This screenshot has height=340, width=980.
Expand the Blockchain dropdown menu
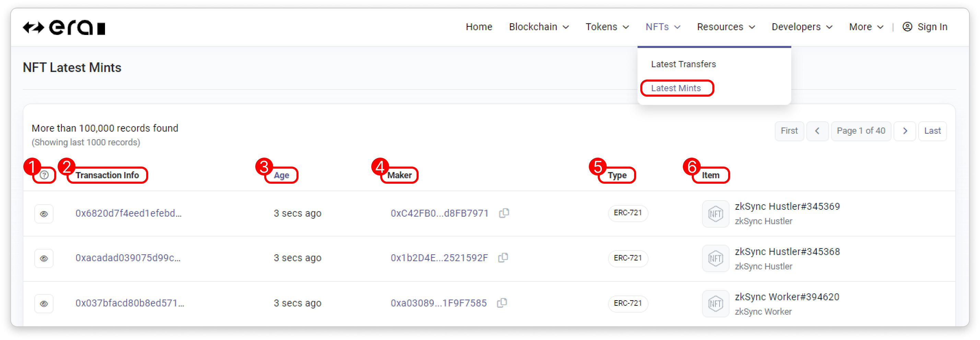(x=539, y=27)
